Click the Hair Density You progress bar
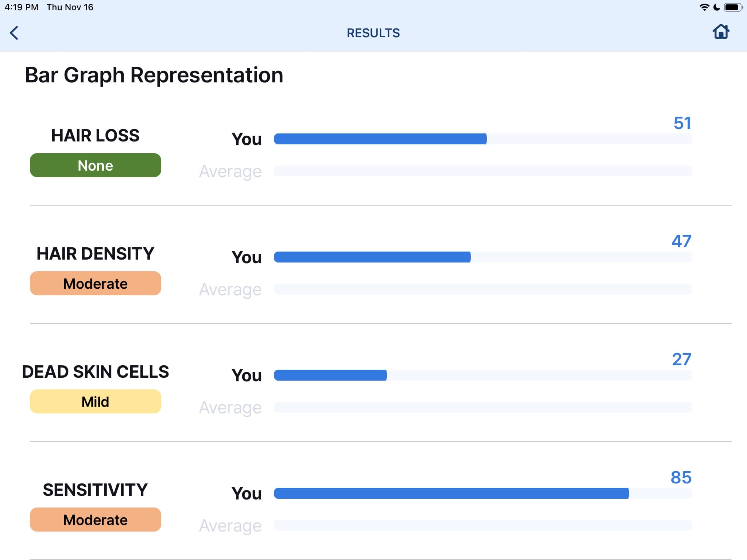This screenshot has height=560, width=747. 483,257
